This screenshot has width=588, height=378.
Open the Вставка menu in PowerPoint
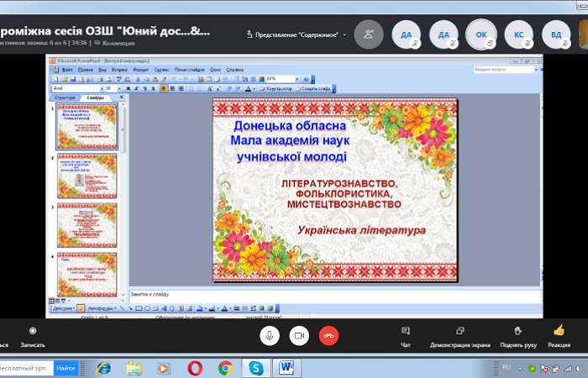120,70
